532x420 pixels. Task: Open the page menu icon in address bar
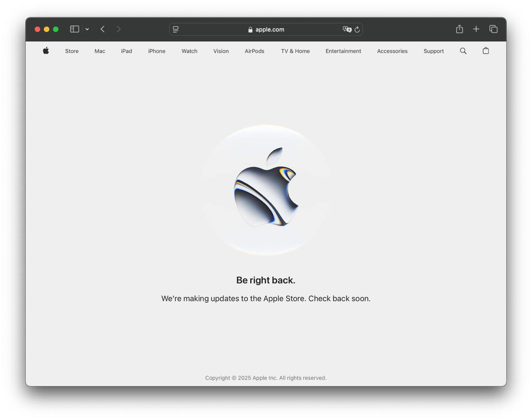click(176, 29)
